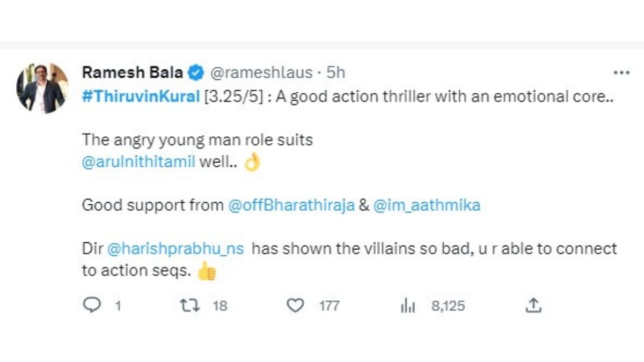Open view analytics bar chart icon
This screenshot has width=644, height=362.
pyautogui.click(x=408, y=306)
